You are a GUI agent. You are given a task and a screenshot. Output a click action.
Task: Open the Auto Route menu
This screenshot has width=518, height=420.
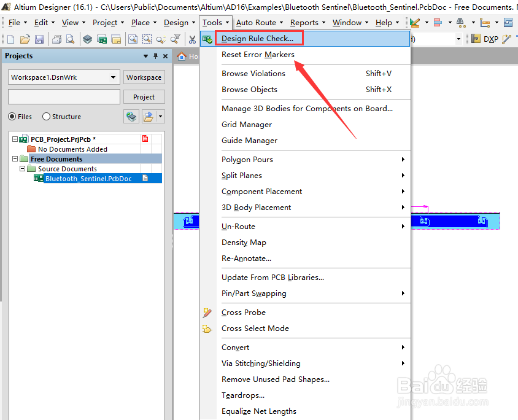point(260,23)
